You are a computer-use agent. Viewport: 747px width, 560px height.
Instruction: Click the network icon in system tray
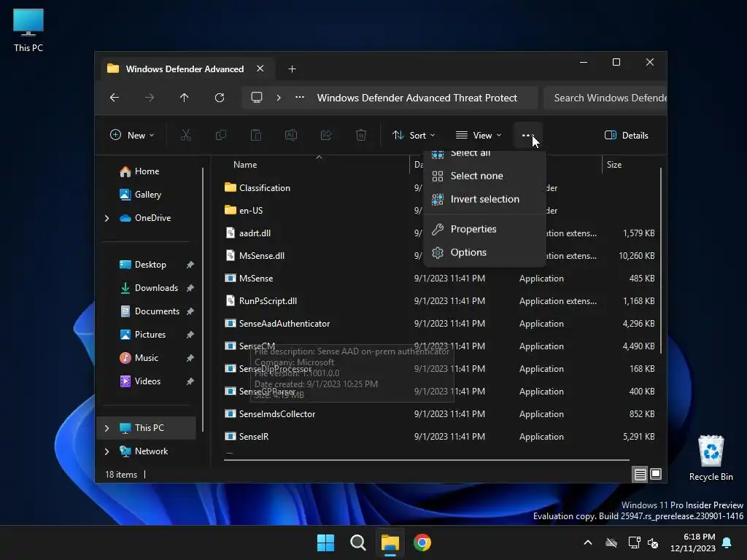pyautogui.click(x=634, y=542)
